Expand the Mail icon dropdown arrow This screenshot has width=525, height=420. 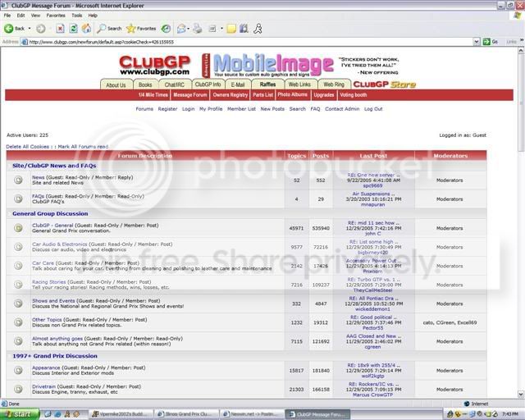[188, 29]
